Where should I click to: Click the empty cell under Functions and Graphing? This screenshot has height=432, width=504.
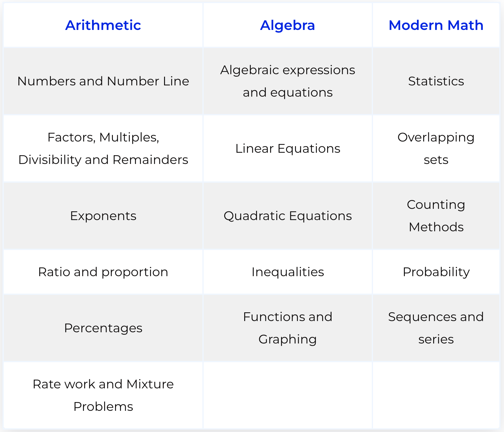coord(287,395)
